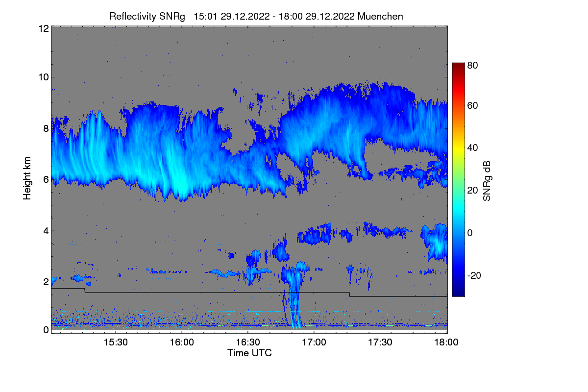This screenshot has height=392, width=588.
Task: Click the height axis label 2
Action: pyautogui.click(x=46, y=282)
